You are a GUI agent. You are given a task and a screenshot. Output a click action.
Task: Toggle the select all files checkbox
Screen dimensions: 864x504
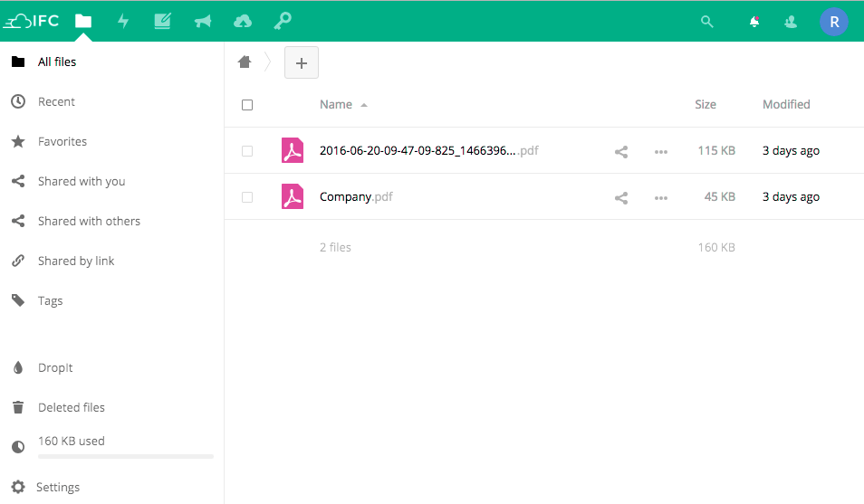tap(247, 105)
